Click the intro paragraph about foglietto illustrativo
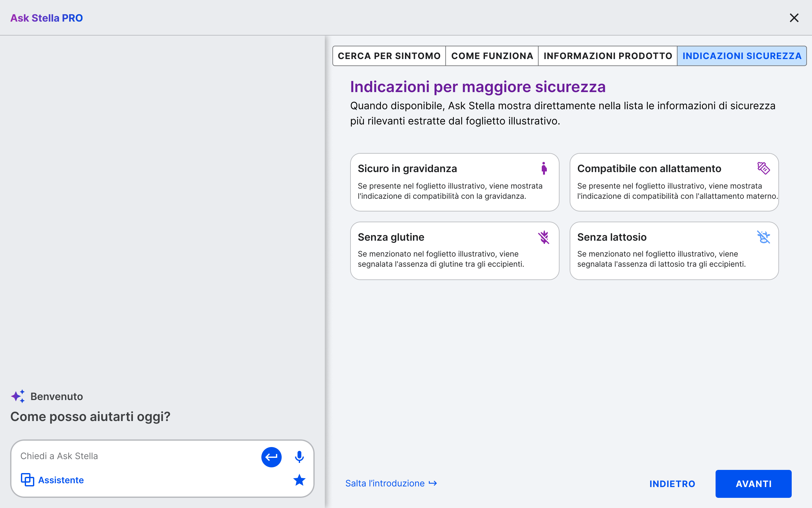This screenshot has width=812, height=508. (x=563, y=113)
